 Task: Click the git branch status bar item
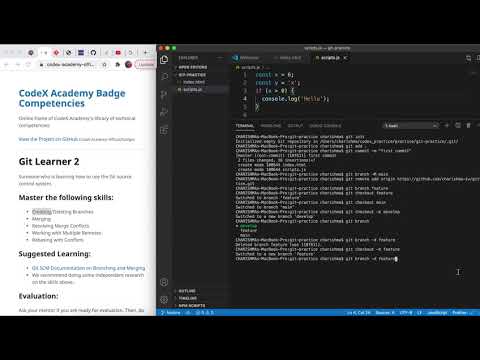pos(171,313)
